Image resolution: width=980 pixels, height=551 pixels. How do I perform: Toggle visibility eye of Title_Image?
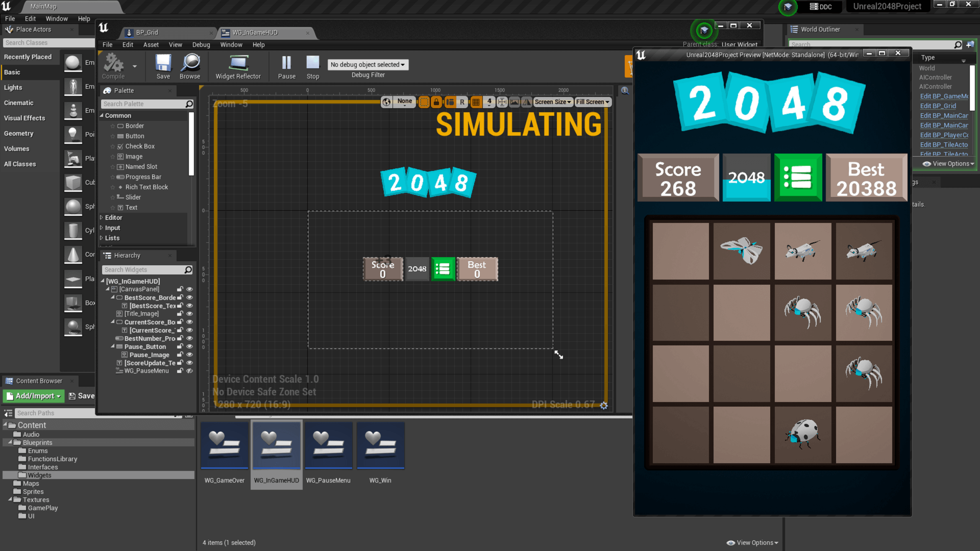(x=189, y=314)
